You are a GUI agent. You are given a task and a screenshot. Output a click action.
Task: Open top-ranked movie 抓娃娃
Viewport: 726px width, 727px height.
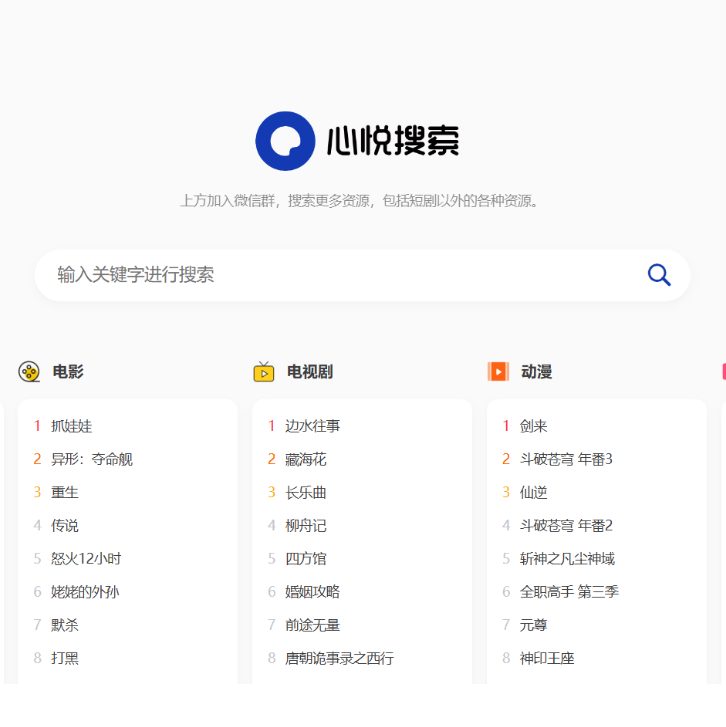[71, 426]
